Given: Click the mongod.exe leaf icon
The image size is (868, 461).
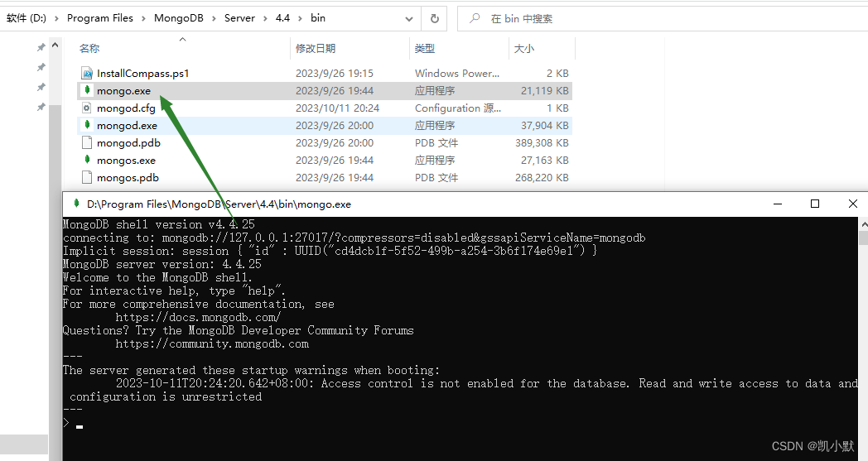Looking at the screenshot, I should click(x=86, y=125).
